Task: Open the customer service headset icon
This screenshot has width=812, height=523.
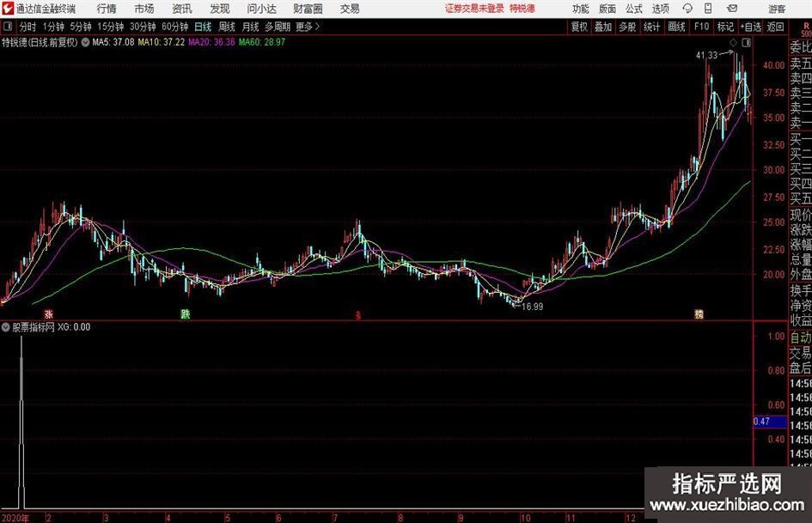Action: click(687, 9)
